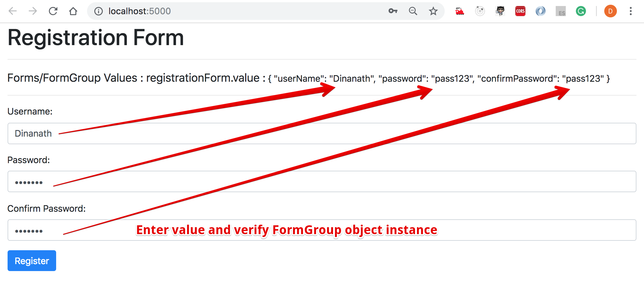This screenshot has width=644, height=284.
Task: Click the "userName": "Dinanath" JSON value
Action: 324,79
